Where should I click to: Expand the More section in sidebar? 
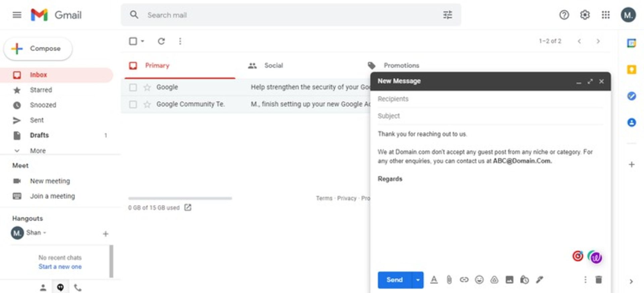38,151
